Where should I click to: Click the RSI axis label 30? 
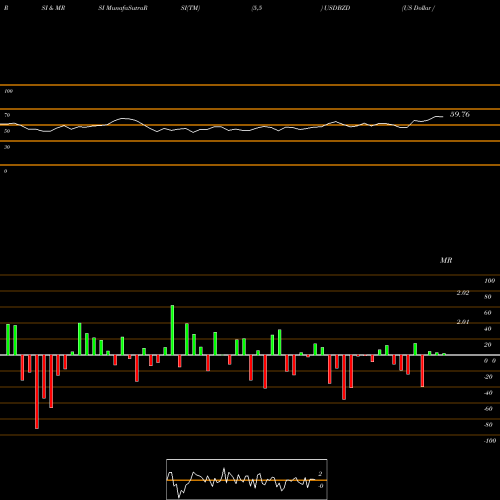tap(7, 147)
